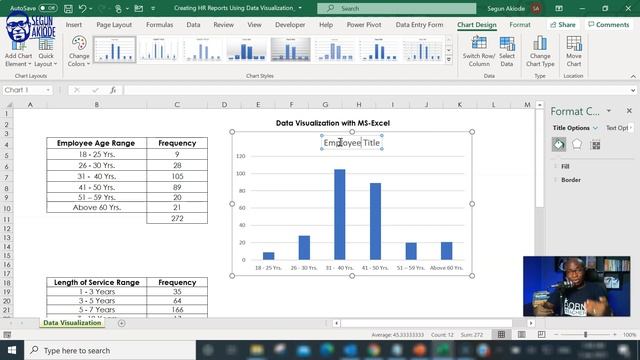Click the Ribbon Display Options icon

point(559,8)
